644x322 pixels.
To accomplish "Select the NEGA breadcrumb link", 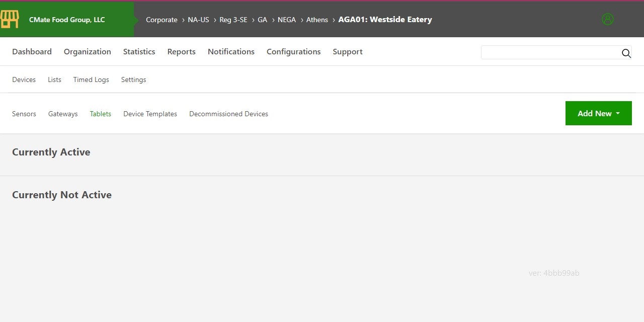I will pyautogui.click(x=287, y=20).
